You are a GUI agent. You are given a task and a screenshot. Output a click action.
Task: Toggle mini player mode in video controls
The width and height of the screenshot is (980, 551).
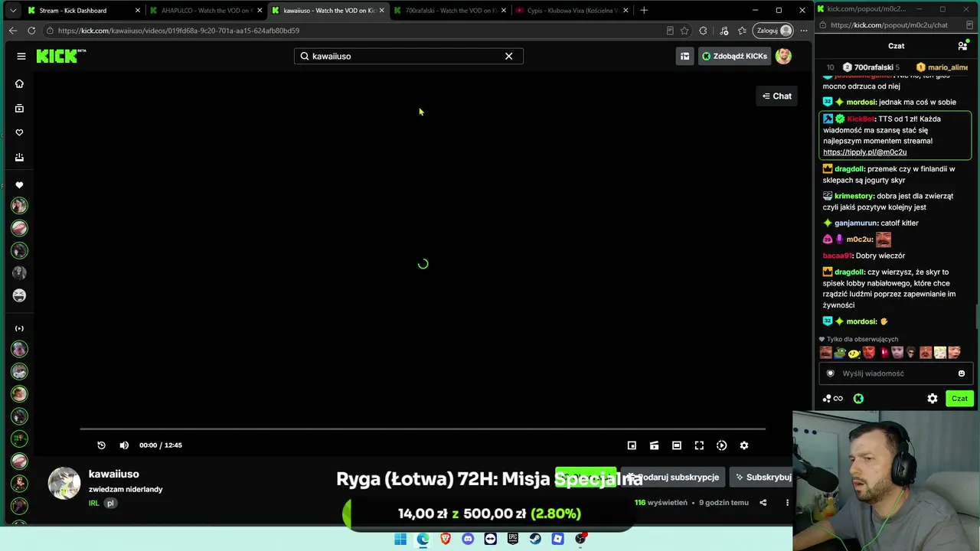pyautogui.click(x=632, y=445)
